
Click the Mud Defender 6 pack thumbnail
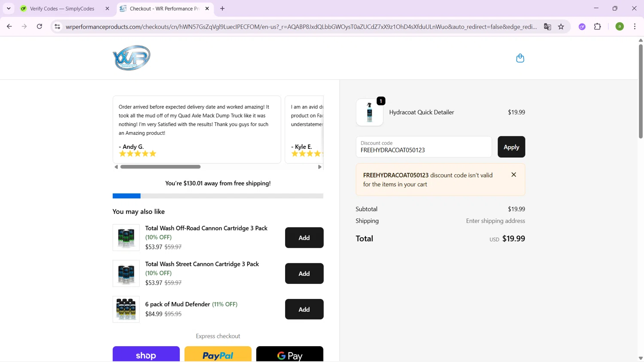point(126,309)
